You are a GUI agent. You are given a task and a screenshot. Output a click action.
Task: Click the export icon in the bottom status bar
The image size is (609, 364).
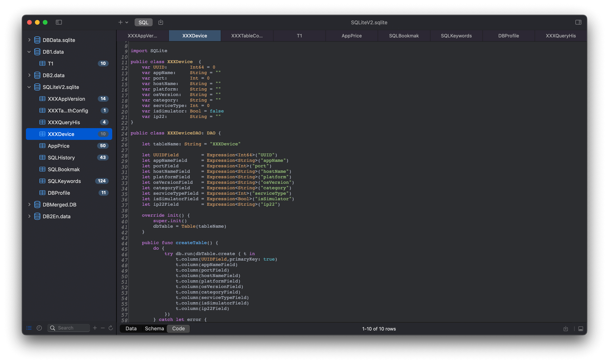pos(565,329)
